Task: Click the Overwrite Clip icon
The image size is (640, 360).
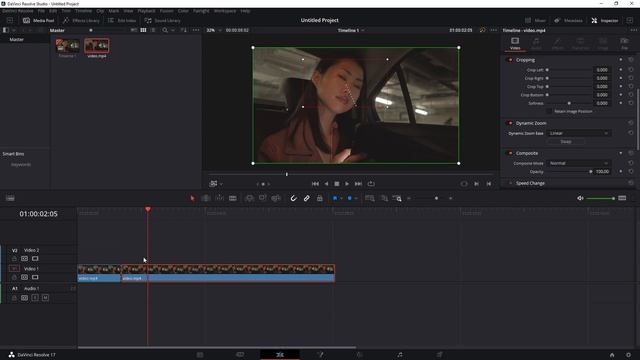Action: point(263,198)
